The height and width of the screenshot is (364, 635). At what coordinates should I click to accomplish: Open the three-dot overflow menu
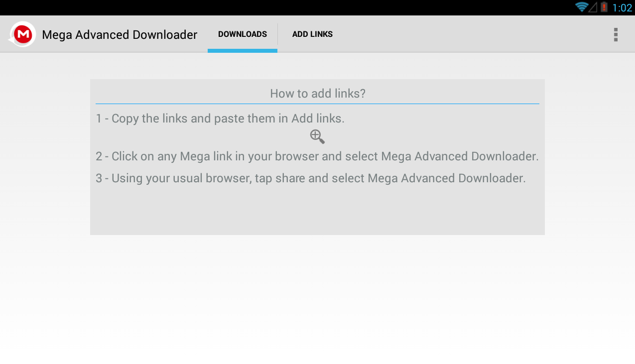click(x=616, y=34)
